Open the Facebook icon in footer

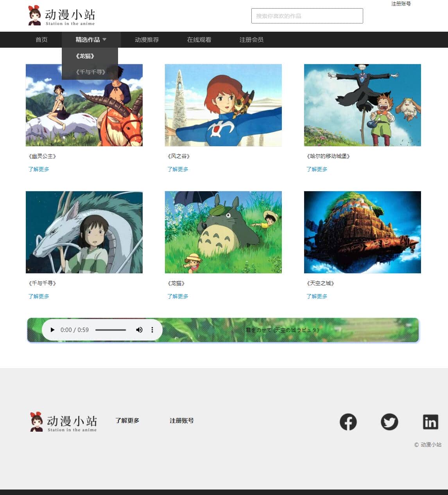(348, 422)
